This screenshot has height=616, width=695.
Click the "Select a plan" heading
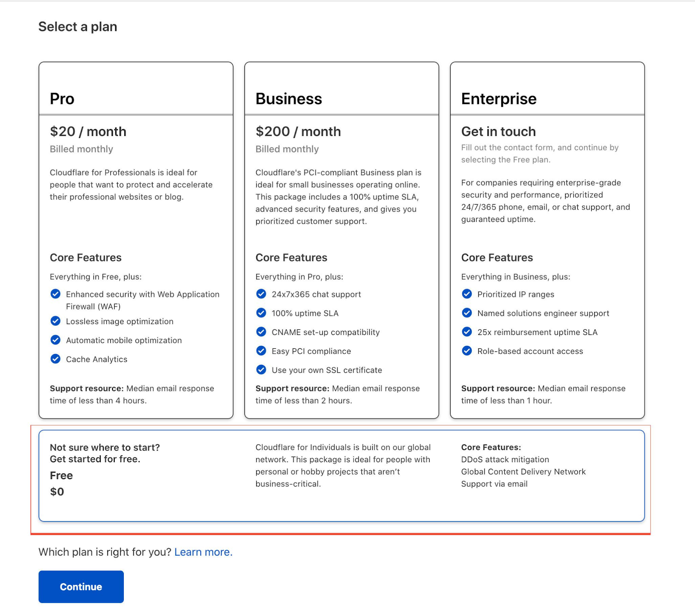click(x=78, y=26)
